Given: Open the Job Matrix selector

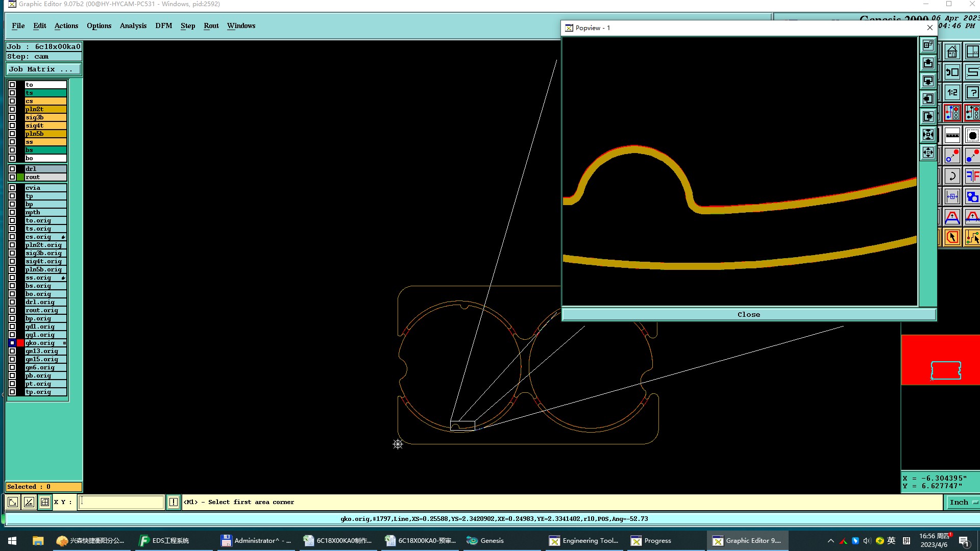Looking at the screenshot, I should pyautogui.click(x=43, y=69).
